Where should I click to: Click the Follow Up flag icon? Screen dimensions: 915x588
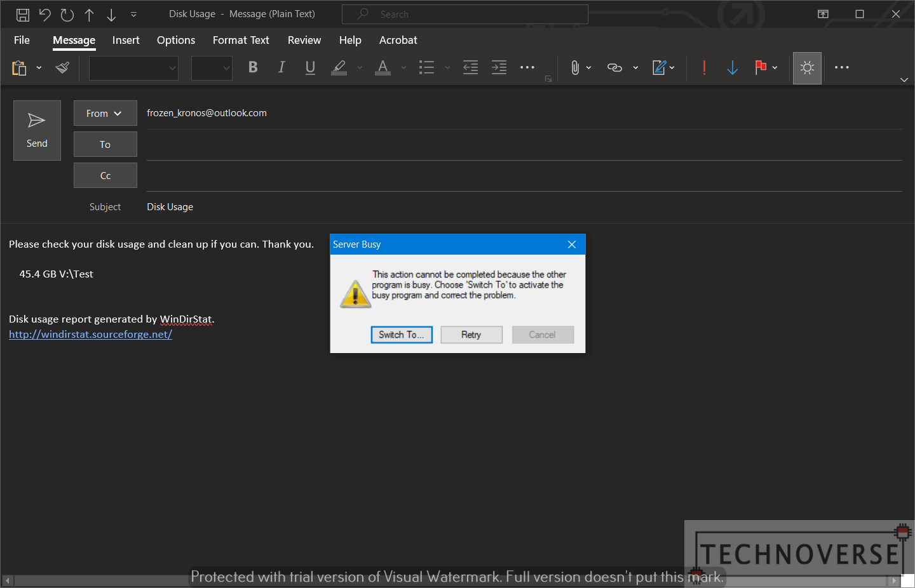pos(761,67)
